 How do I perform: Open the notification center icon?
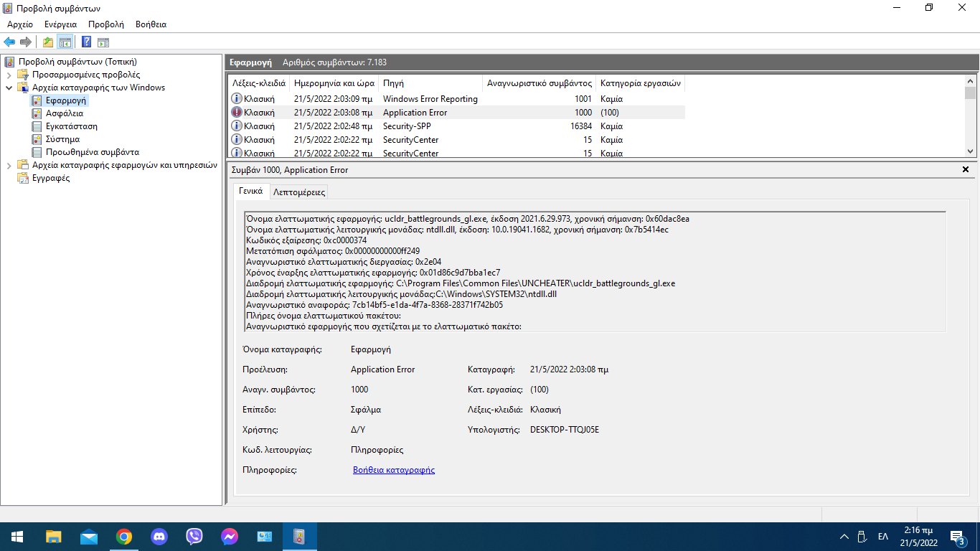point(957,537)
